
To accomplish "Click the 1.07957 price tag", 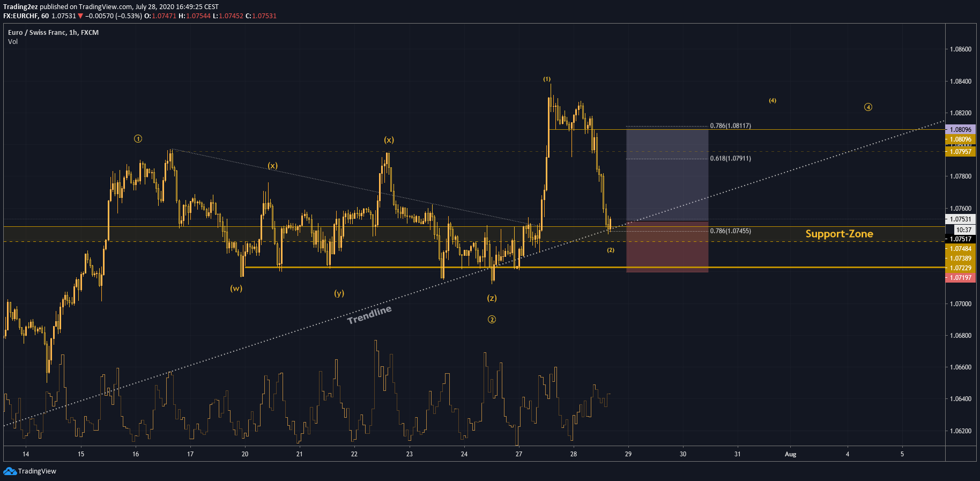I will point(961,152).
